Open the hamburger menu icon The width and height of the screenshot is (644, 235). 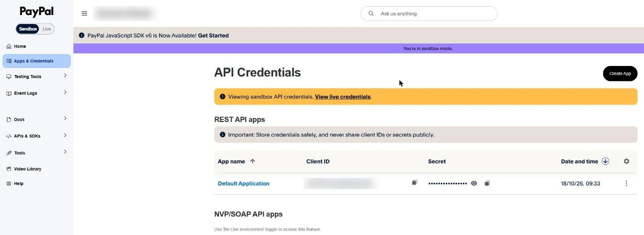tap(84, 13)
